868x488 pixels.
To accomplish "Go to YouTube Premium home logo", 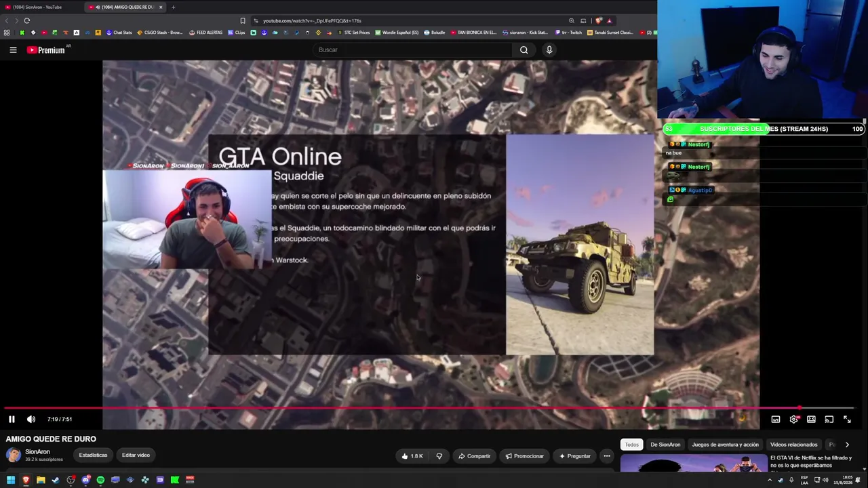I will (x=46, y=49).
